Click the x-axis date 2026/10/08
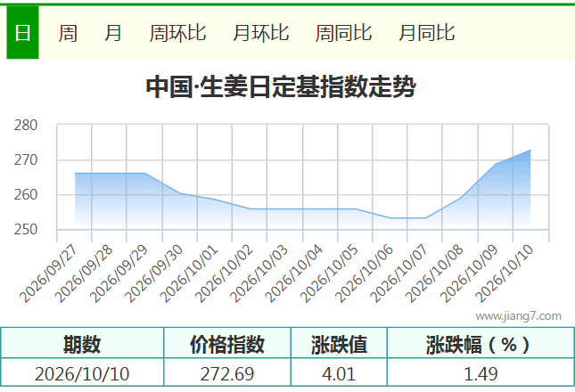This screenshot has width=575, height=392. (x=434, y=274)
